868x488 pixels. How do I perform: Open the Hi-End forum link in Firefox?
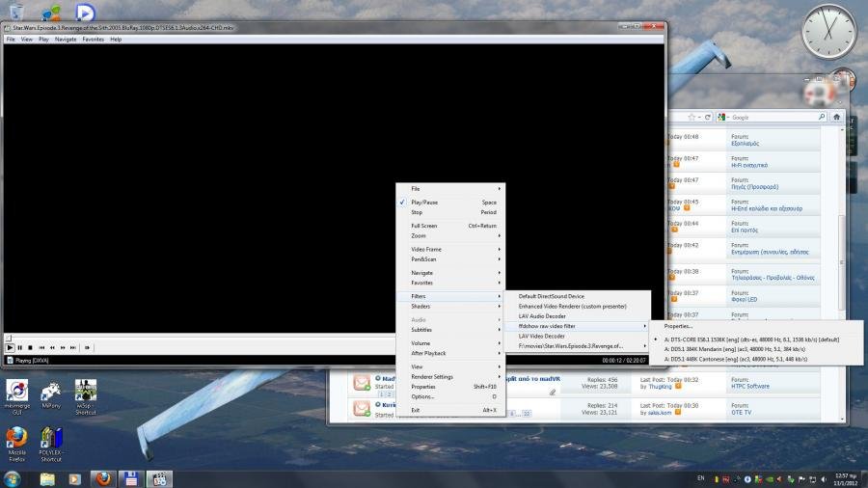(x=767, y=208)
